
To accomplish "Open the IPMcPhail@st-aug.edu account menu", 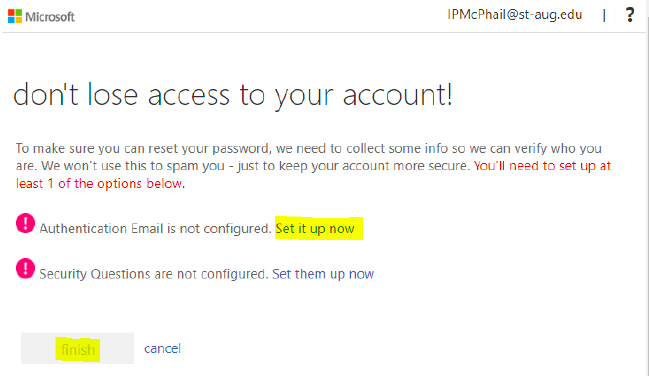I will point(514,15).
